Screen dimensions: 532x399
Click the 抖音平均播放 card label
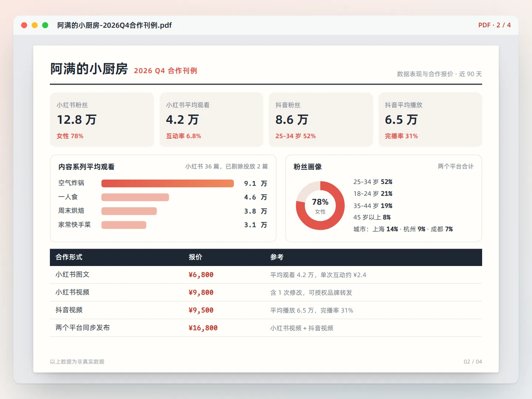tap(403, 105)
